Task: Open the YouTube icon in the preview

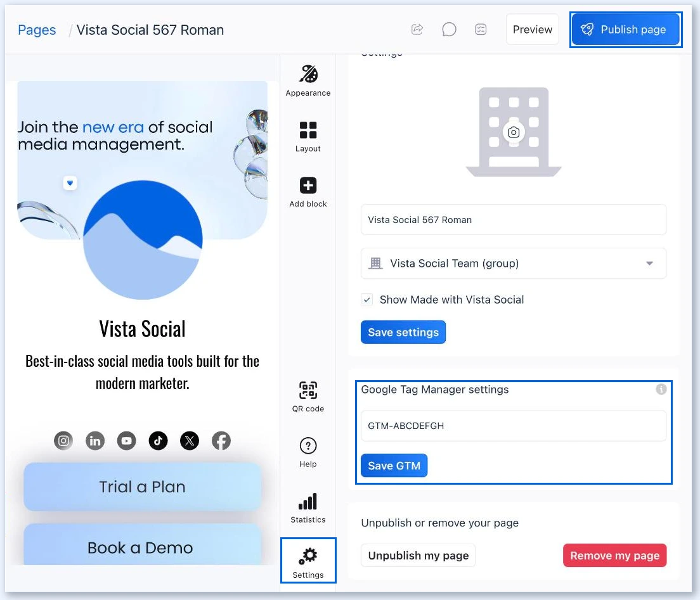Action: point(126,441)
